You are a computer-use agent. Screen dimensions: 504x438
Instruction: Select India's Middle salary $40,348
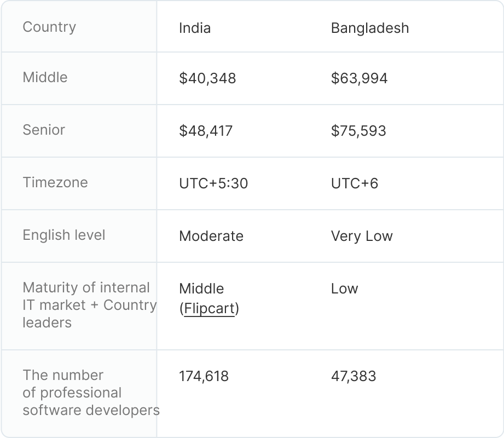click(207, 78)
